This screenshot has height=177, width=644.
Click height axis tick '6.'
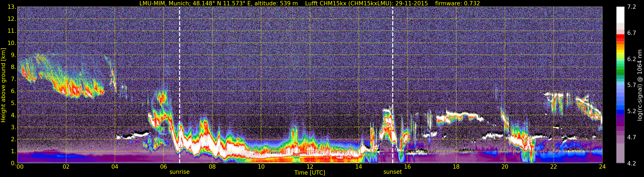13,91
